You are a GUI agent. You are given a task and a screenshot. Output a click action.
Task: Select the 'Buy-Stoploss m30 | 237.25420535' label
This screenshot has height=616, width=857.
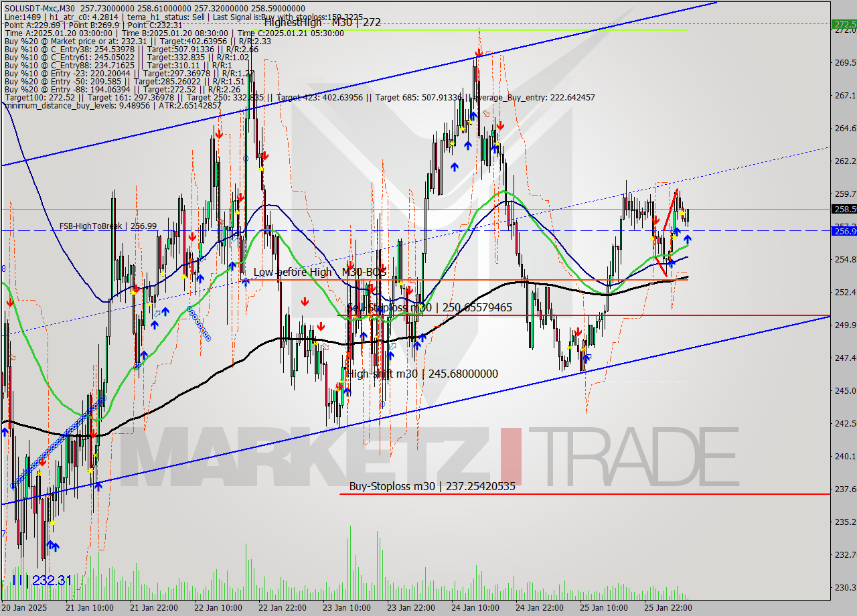(433, 487)
